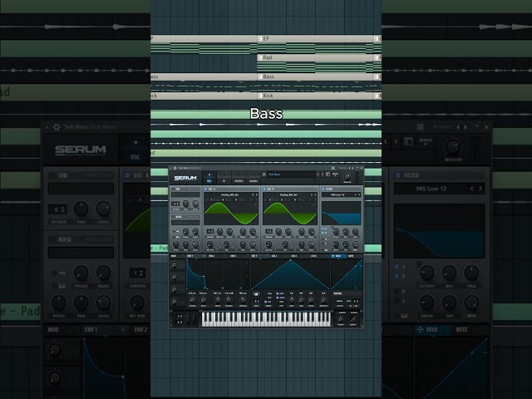Adjust the SUB octave stepper
532x399 pixels.
coord(175,204)
